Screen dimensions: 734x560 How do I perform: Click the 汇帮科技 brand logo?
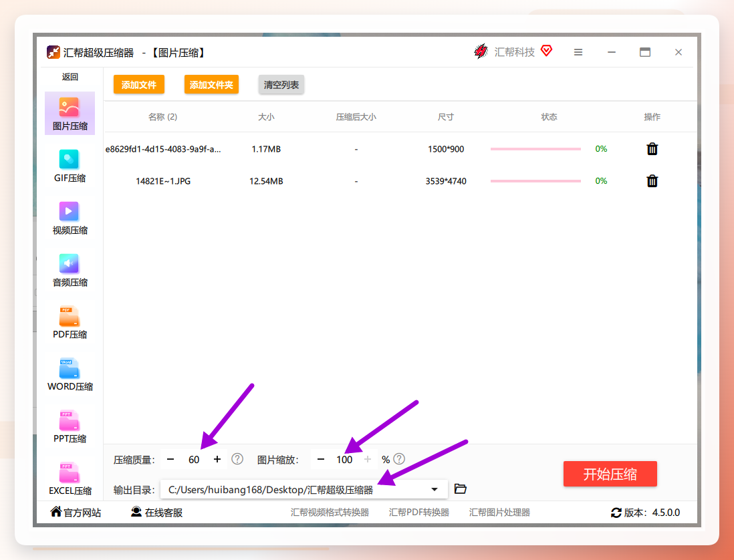[481, 51]
